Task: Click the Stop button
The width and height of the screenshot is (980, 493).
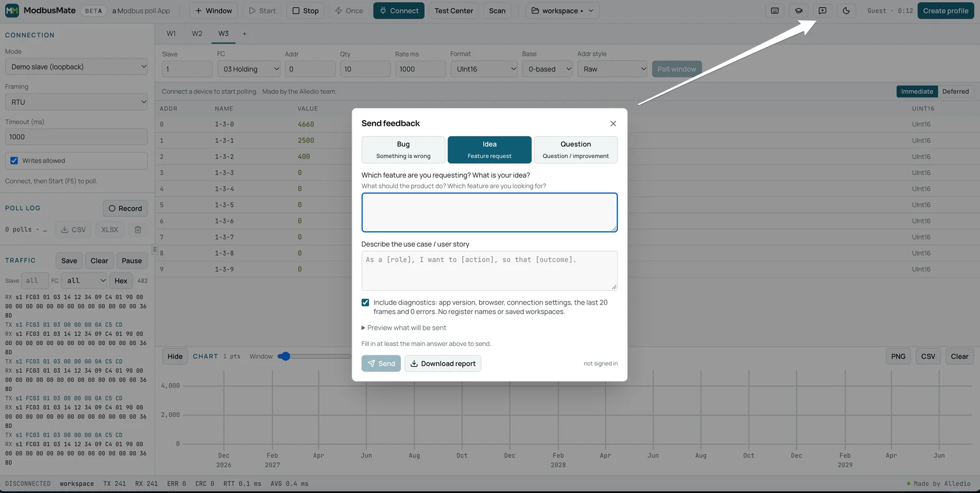Action: pos(305,11)
